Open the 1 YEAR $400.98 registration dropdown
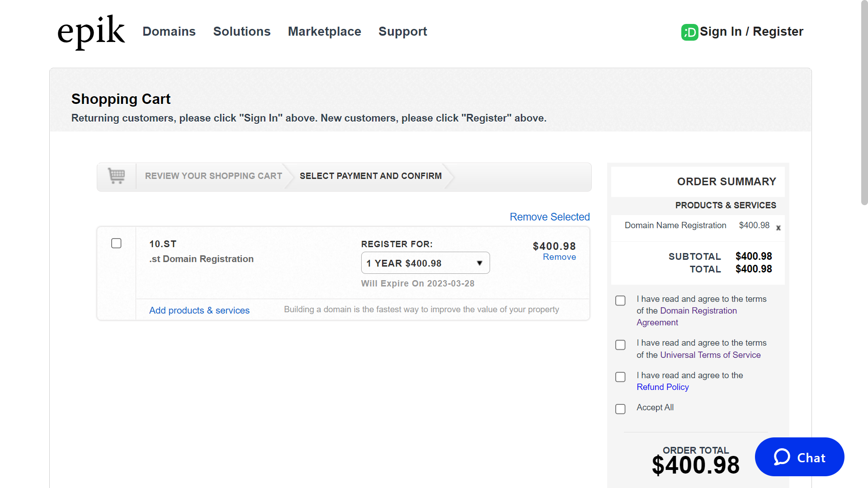The width and height of the screenshot is (868, 488). coord(425,263)
